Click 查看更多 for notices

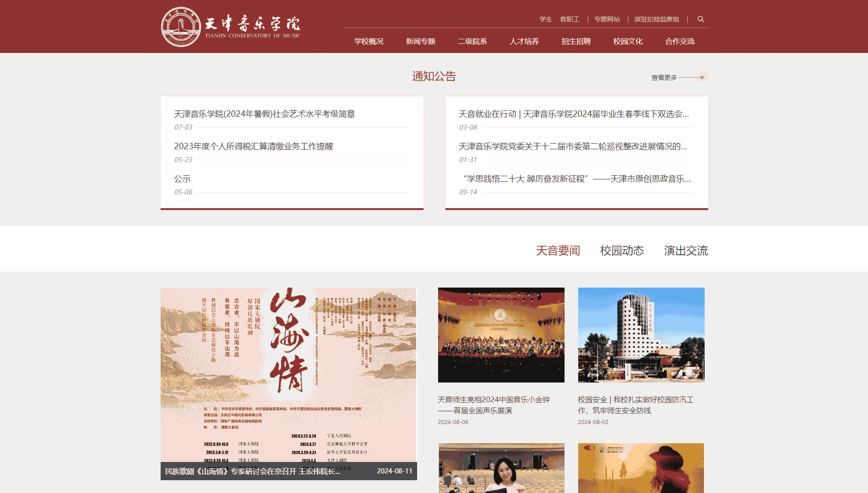664,78
